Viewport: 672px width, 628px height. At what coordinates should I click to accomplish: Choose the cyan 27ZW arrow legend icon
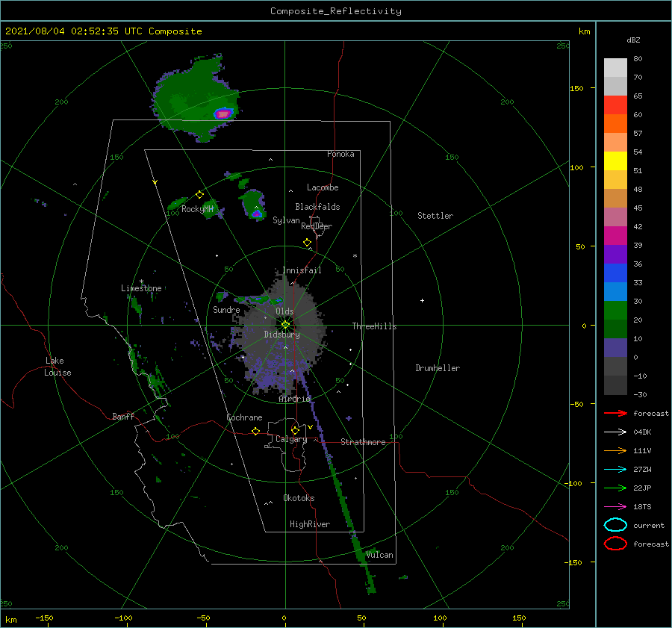[615, 470]
